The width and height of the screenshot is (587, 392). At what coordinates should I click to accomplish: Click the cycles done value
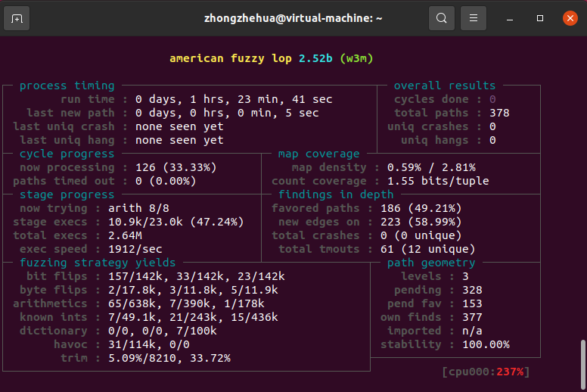pyautogui.click(x=492, y=99)
